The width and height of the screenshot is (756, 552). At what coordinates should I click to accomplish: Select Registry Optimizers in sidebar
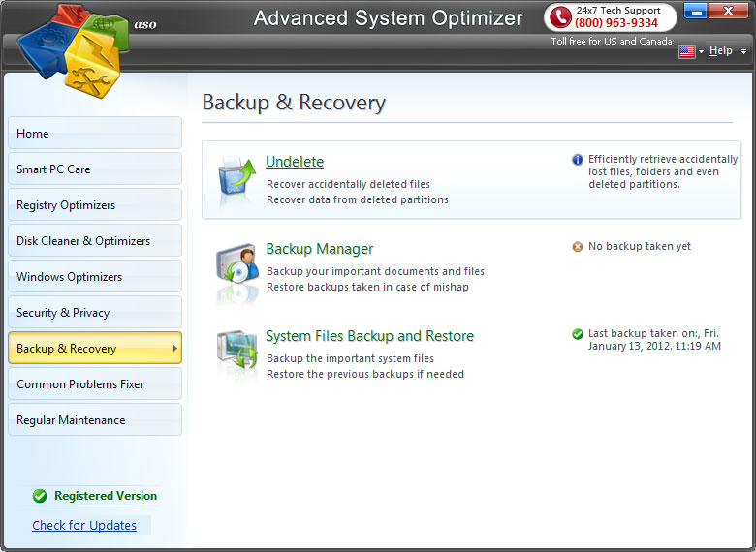tap(95, 204)
